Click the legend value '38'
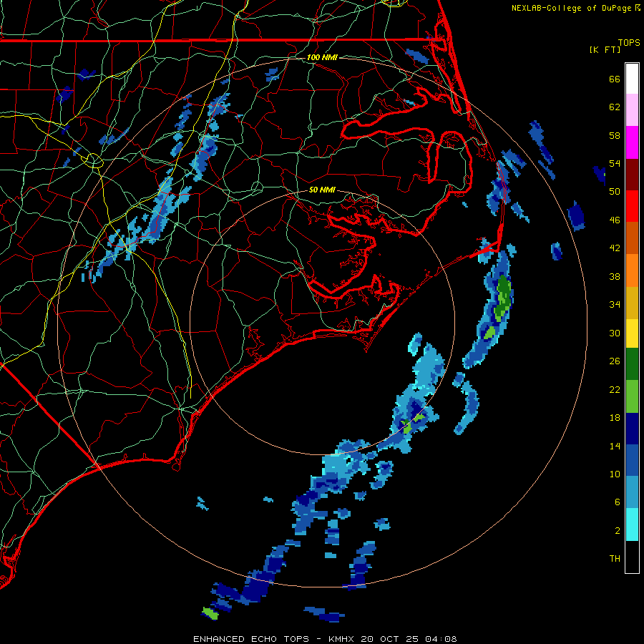This screenshot has height=644, width=644. click(x=615, y=276)
